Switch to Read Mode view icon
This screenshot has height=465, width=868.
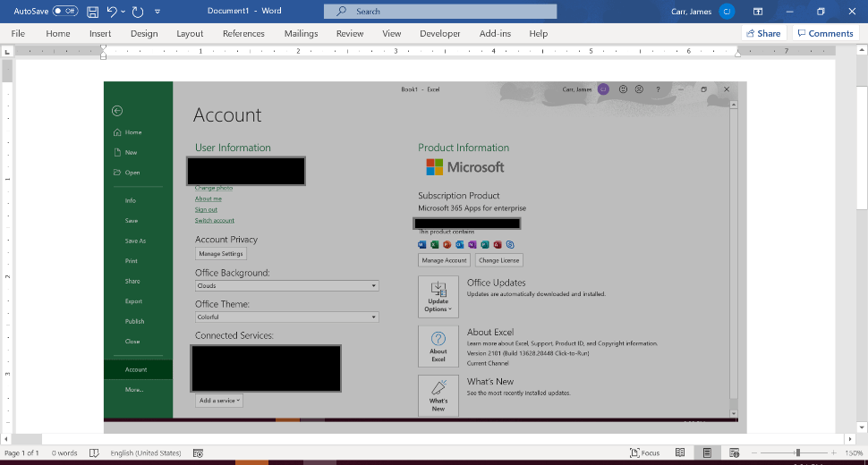(x=680, y=452)
